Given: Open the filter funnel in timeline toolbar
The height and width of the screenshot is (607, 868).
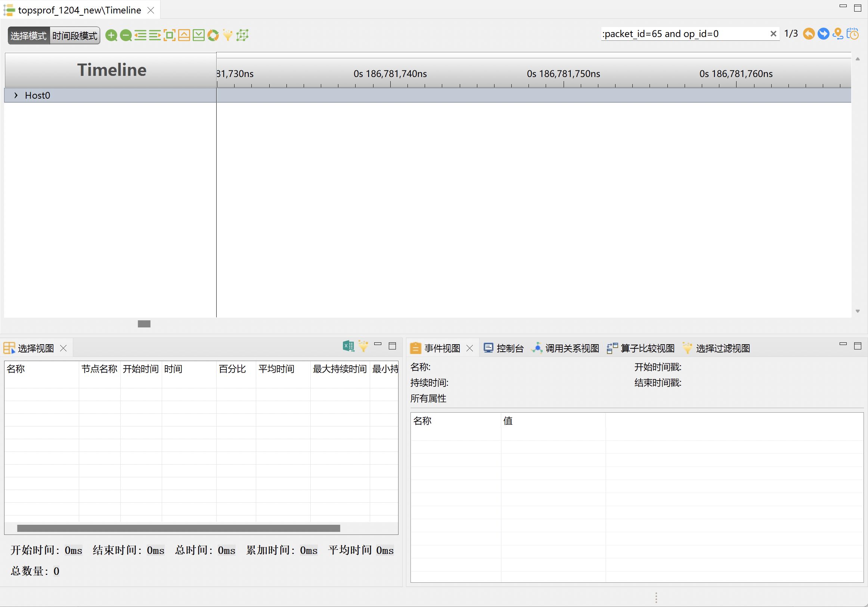Looking at the screenshot, I should coord(227,35).
